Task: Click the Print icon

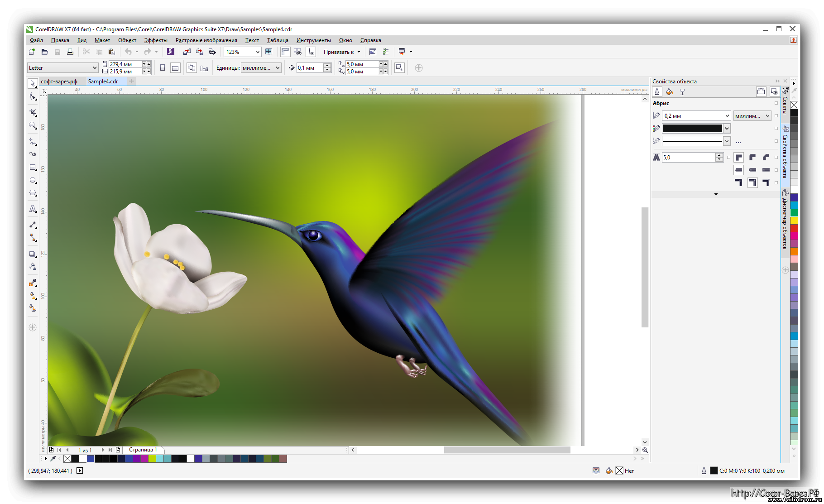Action: (x=70, y=52)
